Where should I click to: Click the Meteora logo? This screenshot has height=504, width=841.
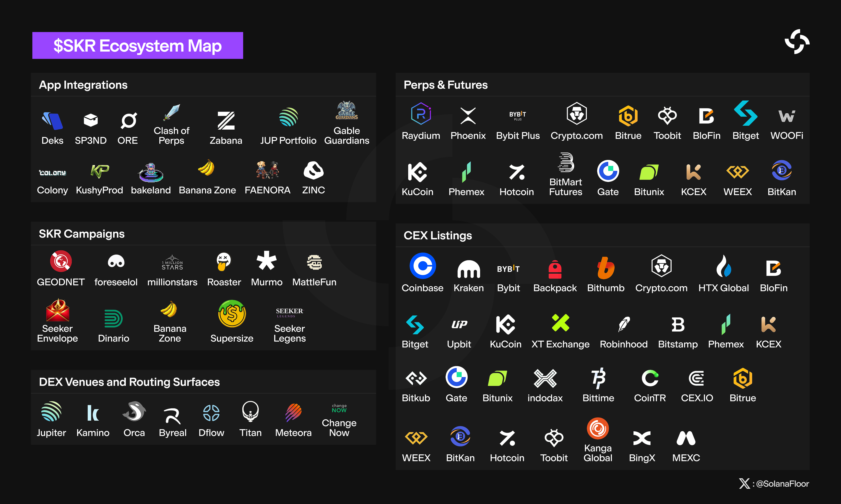click(293, 412)
